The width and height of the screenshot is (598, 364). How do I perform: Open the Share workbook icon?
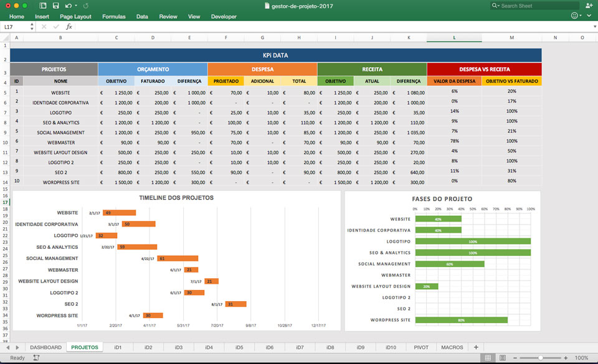click(589, 6)
